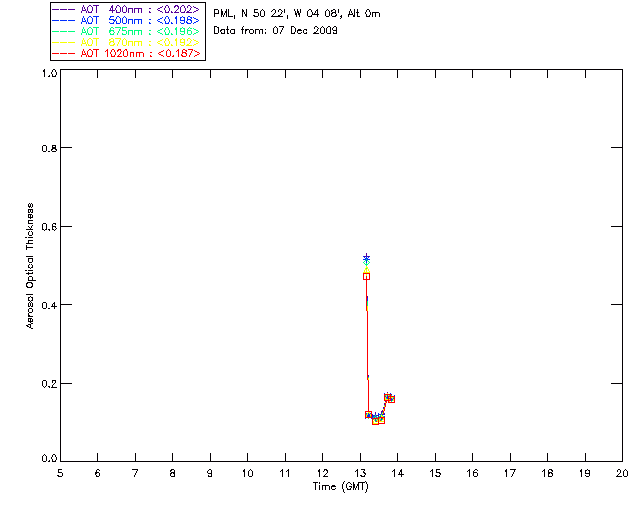Click the y-axis tick label 0.6
Viewport: 640px width, 512px height.
(x=49, y=227)
